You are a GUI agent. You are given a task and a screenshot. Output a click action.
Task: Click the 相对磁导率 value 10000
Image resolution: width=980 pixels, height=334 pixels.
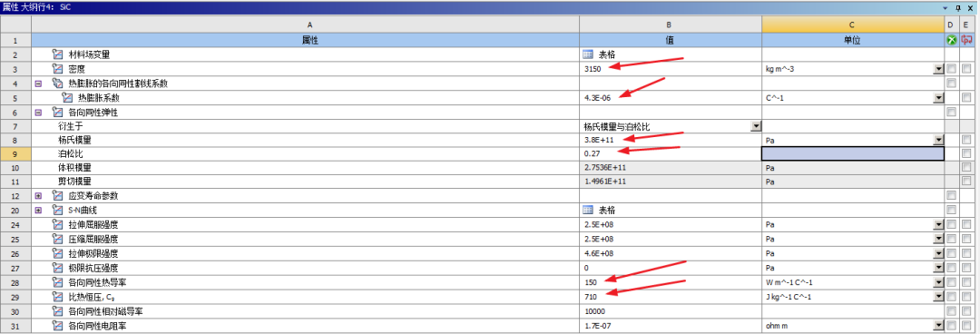[x=594, y=311]
